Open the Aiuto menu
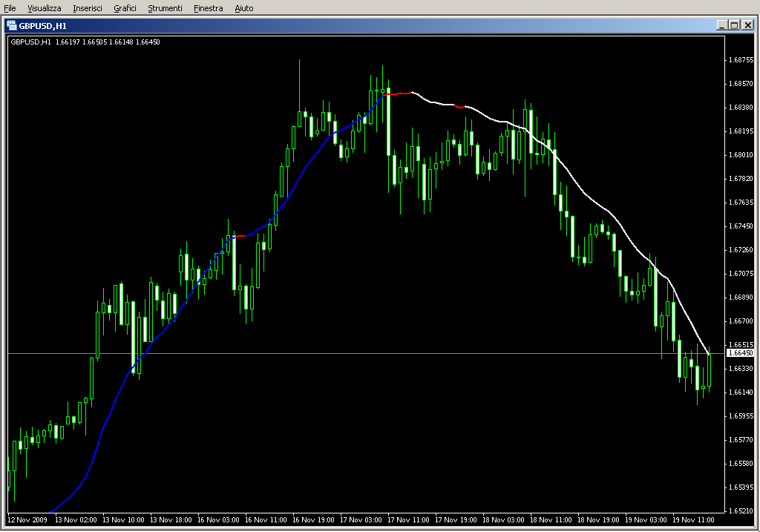Viewport: 760px width, 532px height. coord(243,8)
